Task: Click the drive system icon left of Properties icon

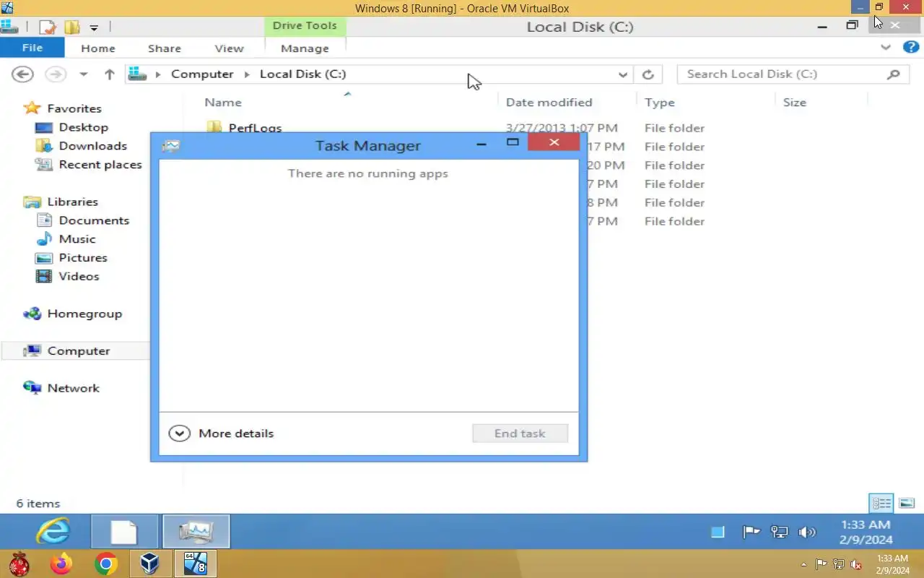Action: pyautogui.click(x=9, y=27)
